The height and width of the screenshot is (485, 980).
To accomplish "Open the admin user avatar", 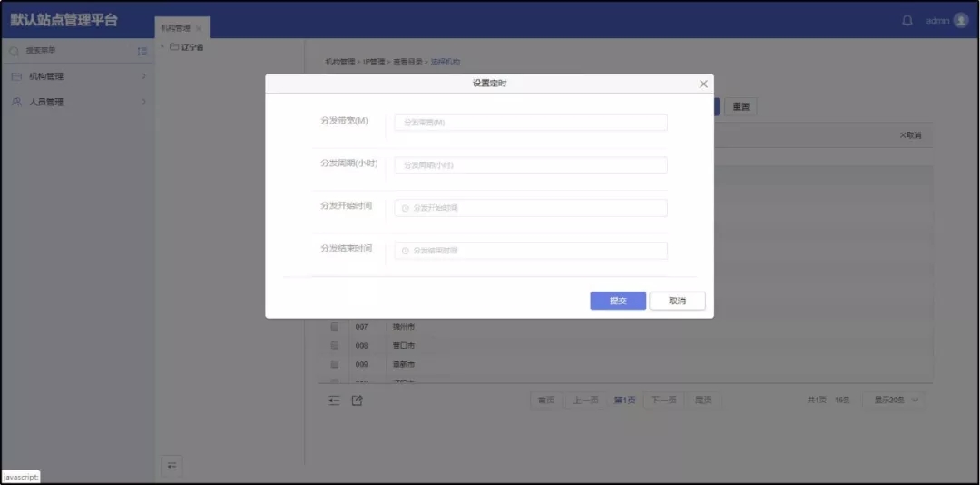I will (961, 21).
